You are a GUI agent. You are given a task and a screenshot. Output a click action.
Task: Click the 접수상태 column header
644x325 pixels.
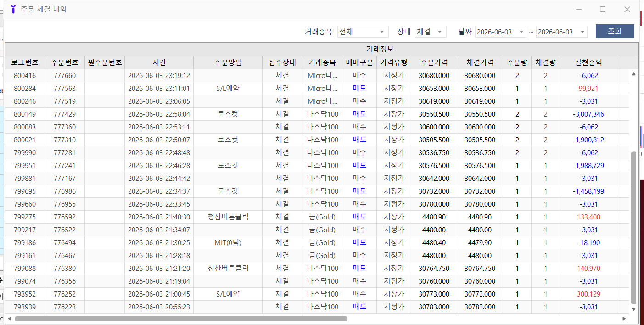click(x=282, y=62)
